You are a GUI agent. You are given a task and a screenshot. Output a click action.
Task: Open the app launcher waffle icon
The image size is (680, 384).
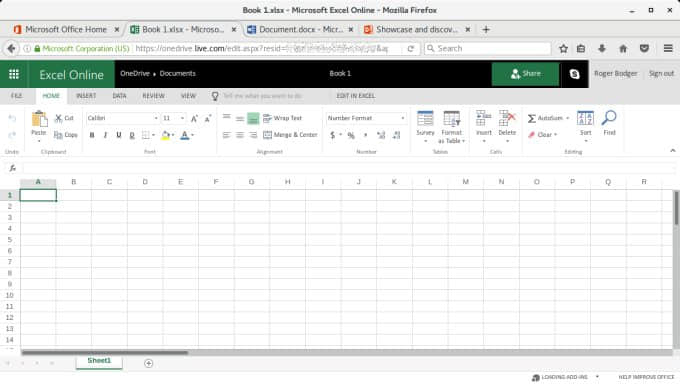(x=14, y=74)
